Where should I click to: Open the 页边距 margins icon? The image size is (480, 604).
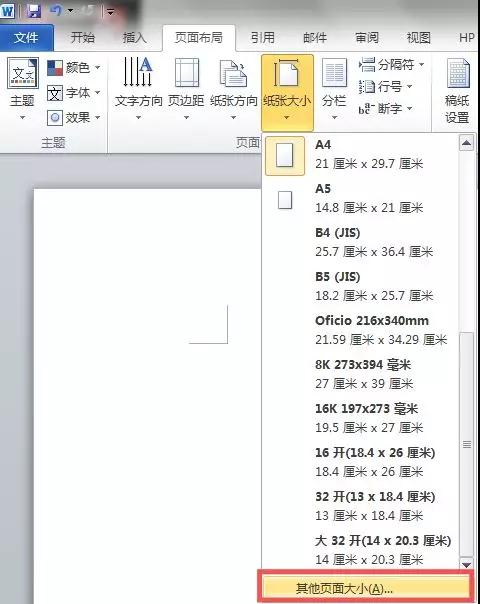tap(187, 72)
